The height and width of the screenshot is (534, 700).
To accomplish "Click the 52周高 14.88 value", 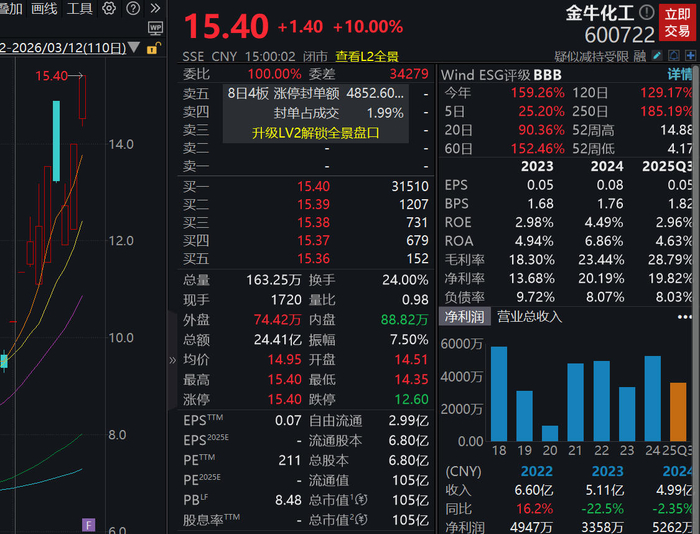I will click(x=676, y=130).
